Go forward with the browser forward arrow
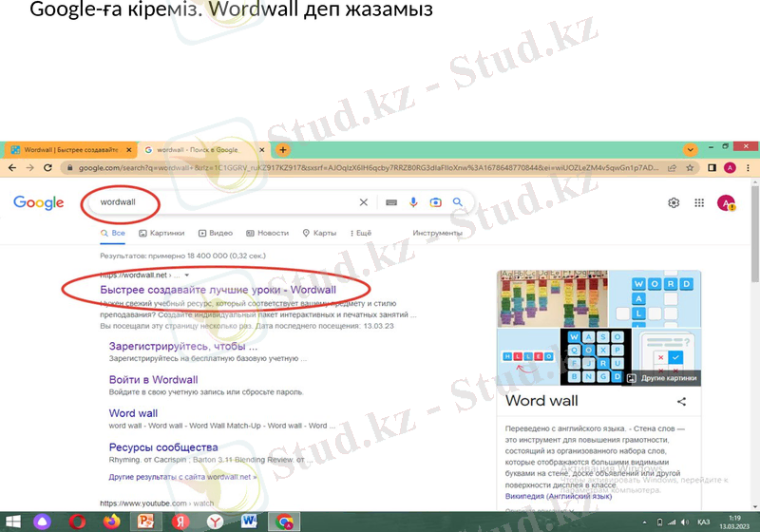 point(30,167)
